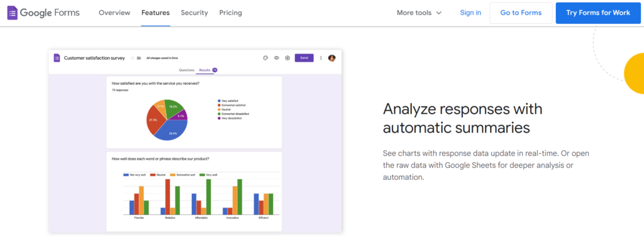Click the Flexible axis label

point(139,218)
